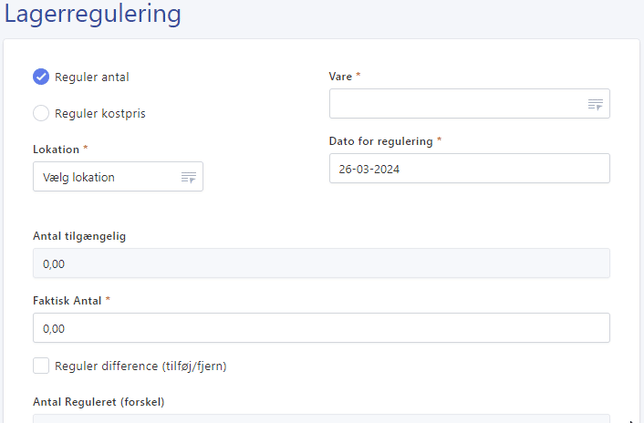Click the Dato for regulering label

pyautogui.click(x=380, y=141)
